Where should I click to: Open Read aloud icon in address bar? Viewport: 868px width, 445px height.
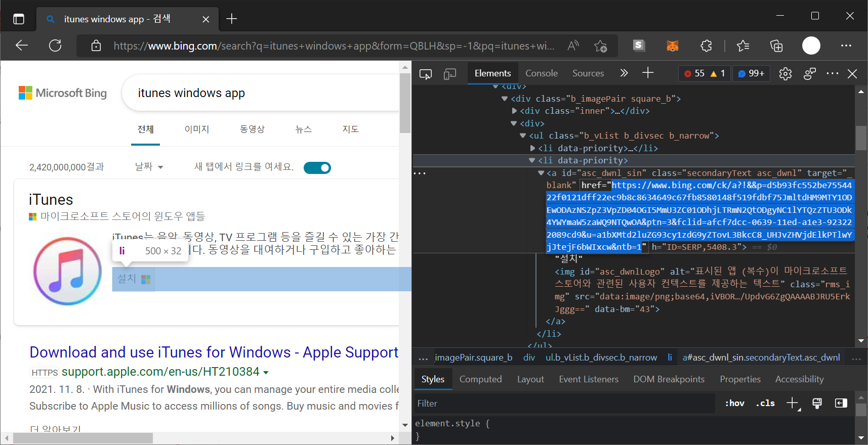(573, 46)
